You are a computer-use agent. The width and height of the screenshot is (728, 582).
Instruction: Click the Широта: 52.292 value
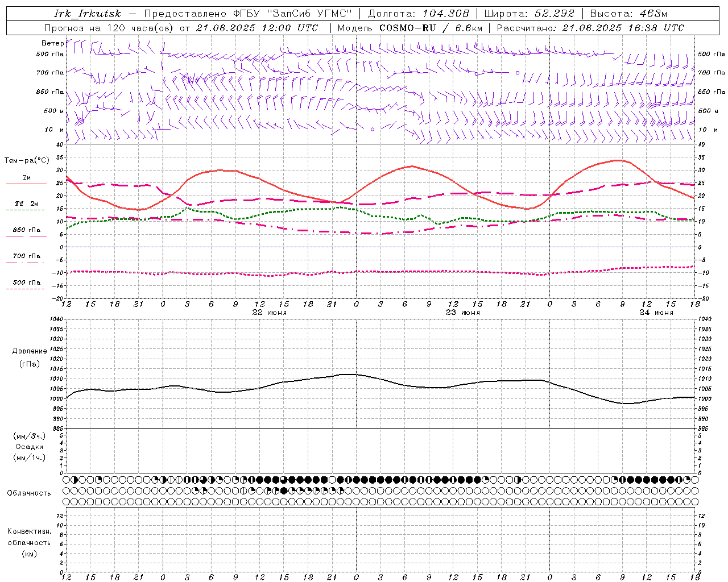click(x=530, y=14)
